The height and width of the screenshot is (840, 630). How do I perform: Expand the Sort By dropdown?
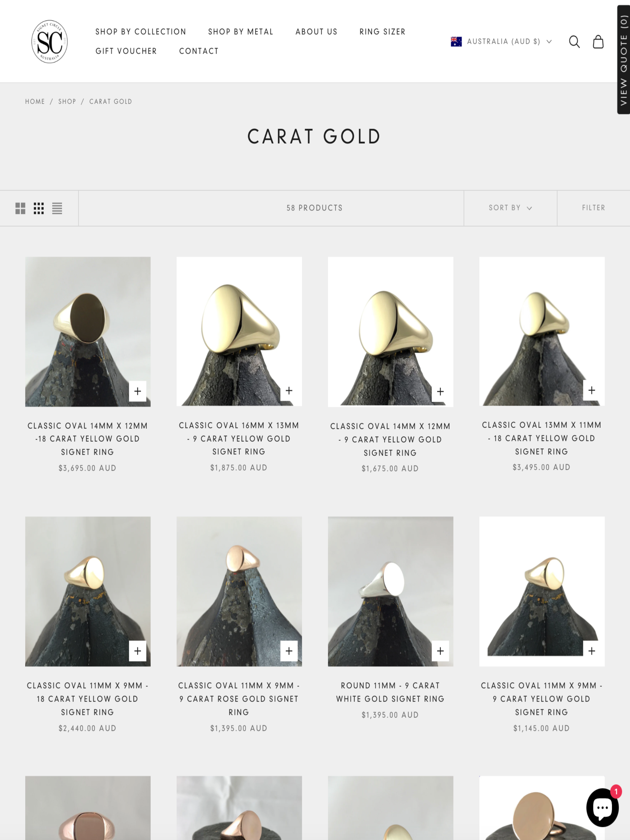point(510,208)
